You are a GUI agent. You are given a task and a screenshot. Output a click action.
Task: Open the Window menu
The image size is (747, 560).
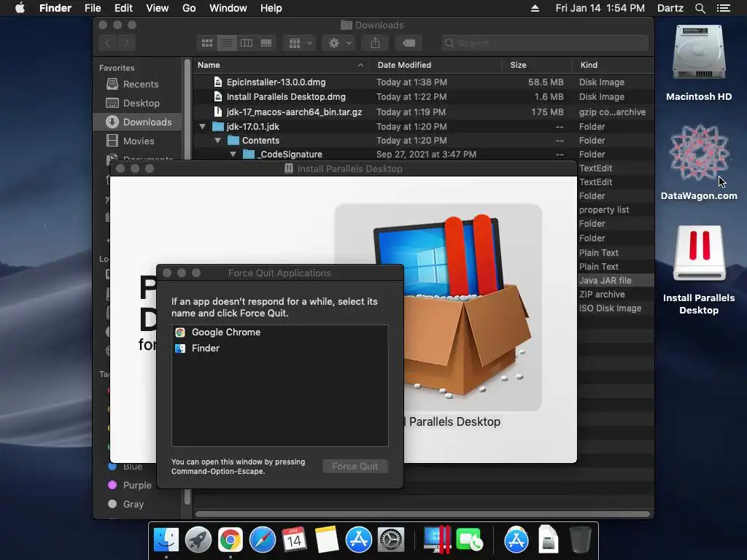tap(228, 8)
